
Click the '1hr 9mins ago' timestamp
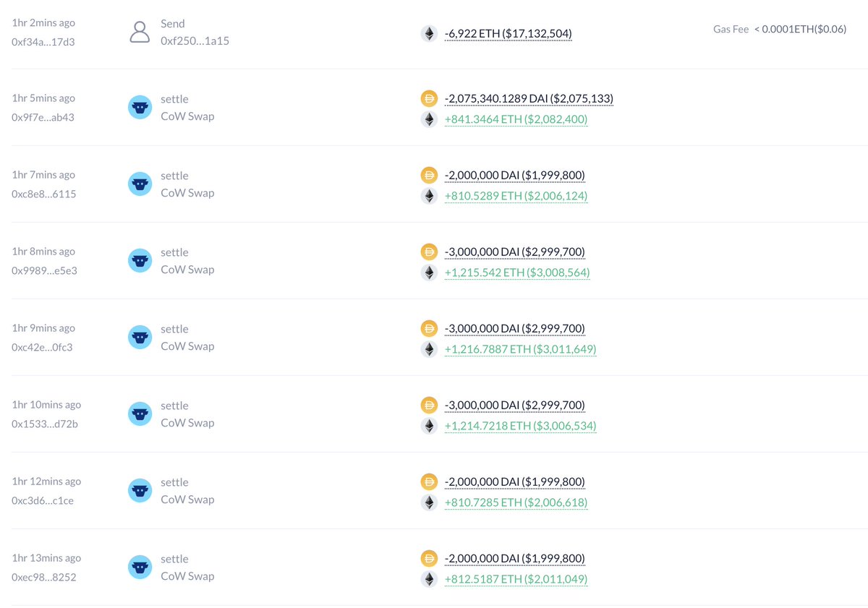[x=43, y=328]
